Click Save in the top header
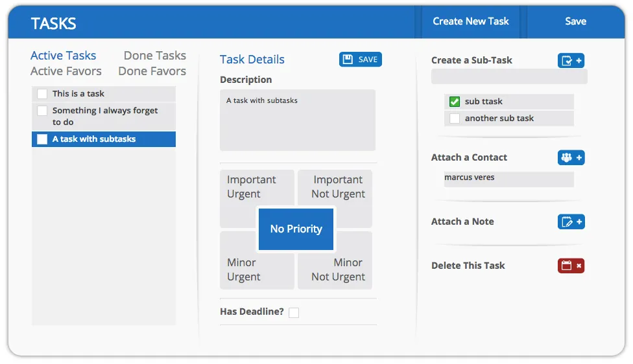 [576, 21]
